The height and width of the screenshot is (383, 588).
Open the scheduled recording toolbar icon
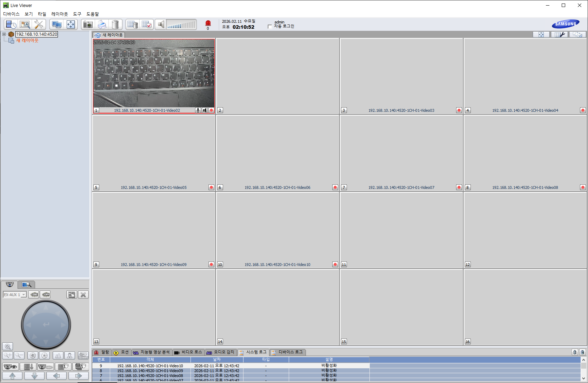tap(11, 25)
